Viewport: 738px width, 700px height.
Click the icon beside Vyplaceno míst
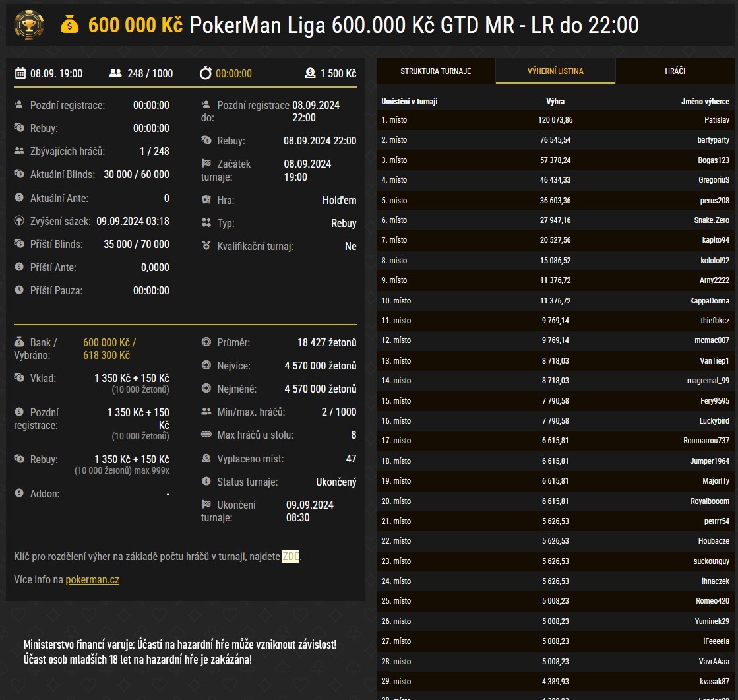206,458
